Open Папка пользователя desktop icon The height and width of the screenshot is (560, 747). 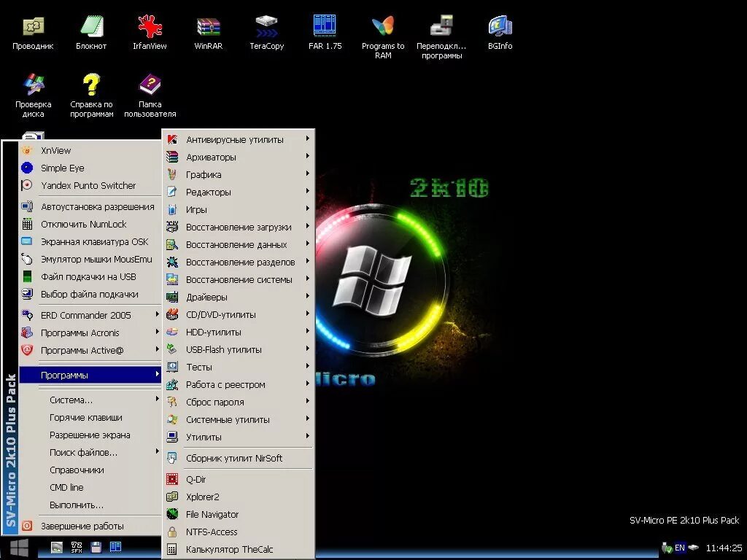click(150, 96)
